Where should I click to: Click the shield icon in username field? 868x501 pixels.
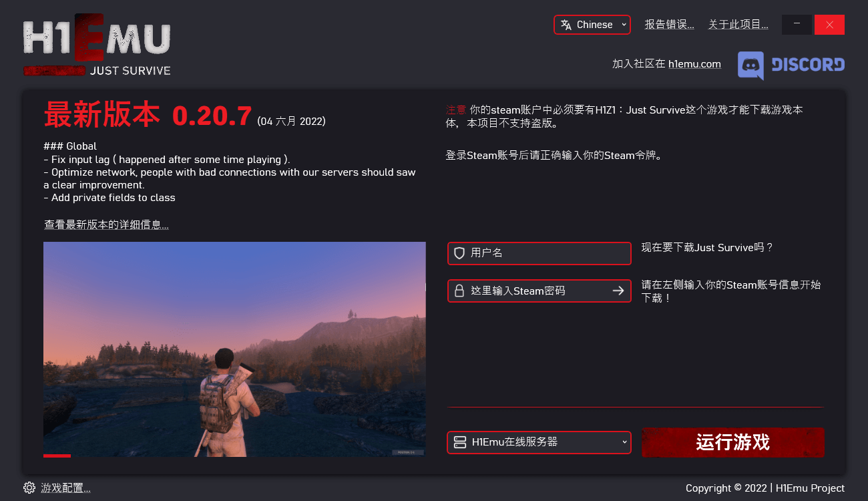click(459, 253)
